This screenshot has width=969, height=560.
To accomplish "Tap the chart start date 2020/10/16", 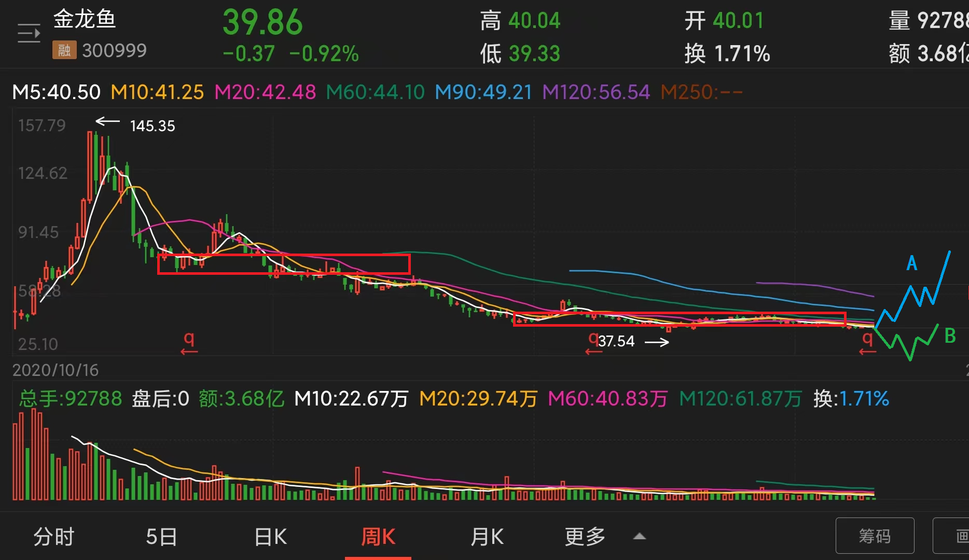I will point(56,370).
